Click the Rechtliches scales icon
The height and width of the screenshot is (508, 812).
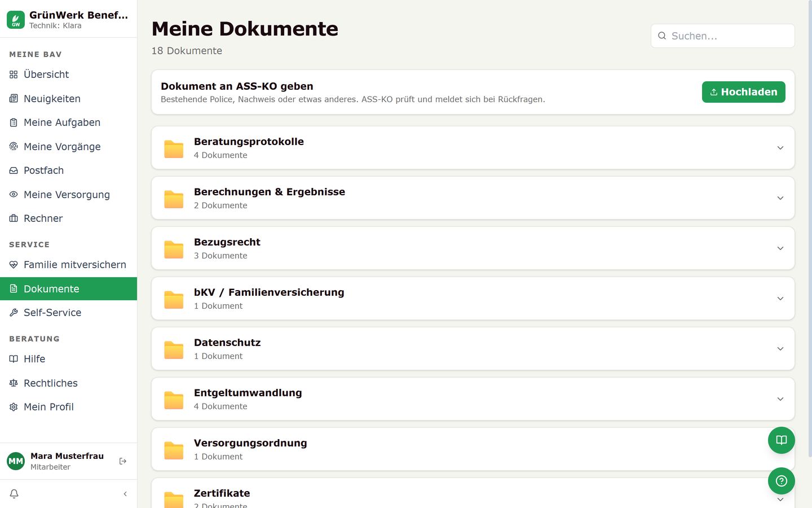[x=14, y=383]
